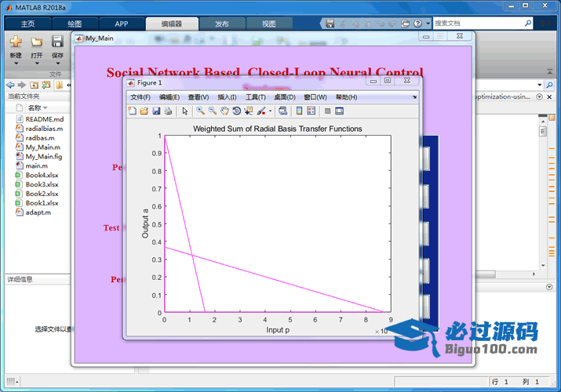The width and height of the screenshot is (561, 392).
Task: Select the Data Cursor tool
Action: 248,111
